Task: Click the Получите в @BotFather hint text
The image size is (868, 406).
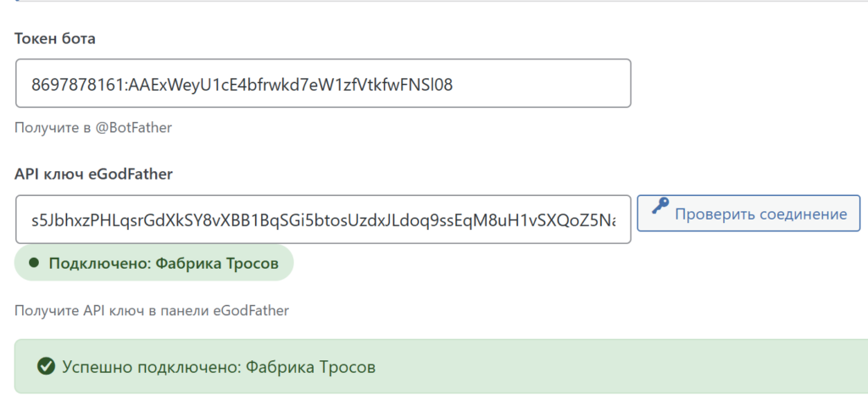Action: [x=93, y=128]
